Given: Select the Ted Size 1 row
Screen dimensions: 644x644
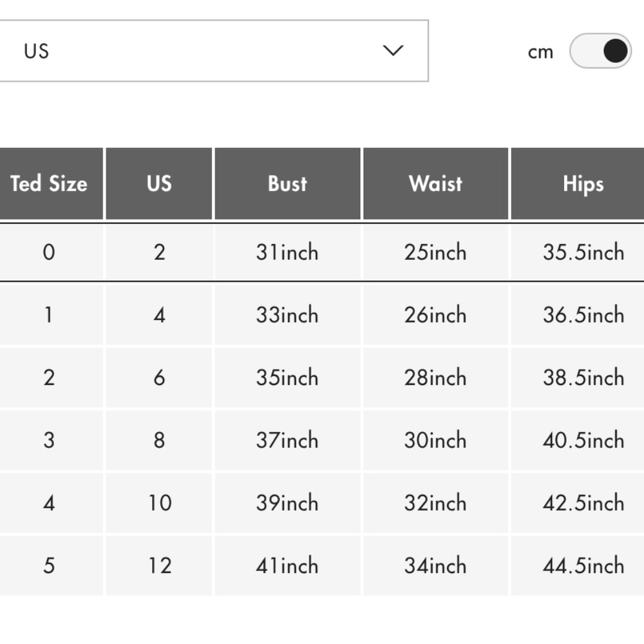Looking at the screenshot, I should (x=322, y=315).
